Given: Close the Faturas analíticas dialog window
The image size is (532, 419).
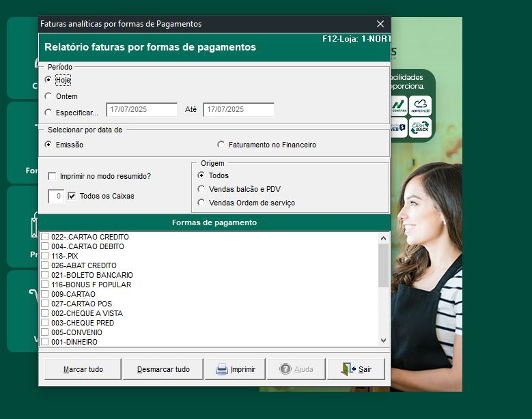Looking at the screenshot, I should click(380, 24).
